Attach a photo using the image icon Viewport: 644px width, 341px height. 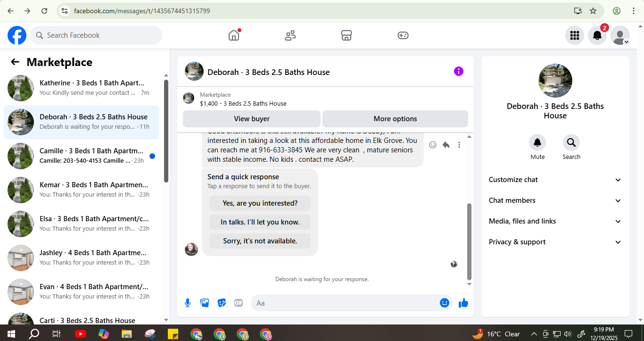click(205, 303)
